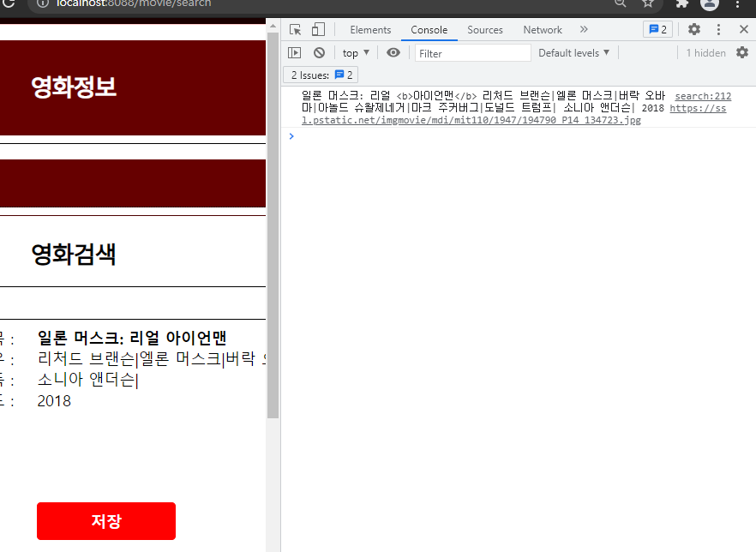Open the browser profile avatar
Viewport: 756px width, 552px height.
coord(709,3)
